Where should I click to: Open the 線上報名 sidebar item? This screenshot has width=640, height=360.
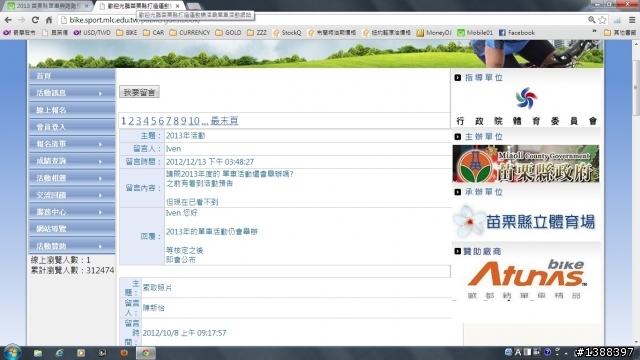[x=72, y=110]
